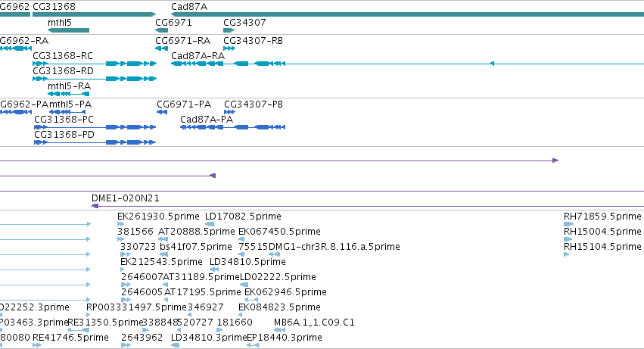The image size is (644, 349).
Task: Click EST EK067450.5prime
Action: [x=279, y=232]
